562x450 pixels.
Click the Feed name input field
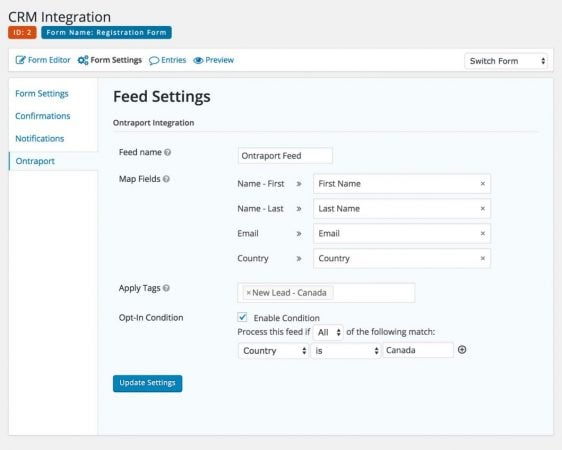point(285,156)
